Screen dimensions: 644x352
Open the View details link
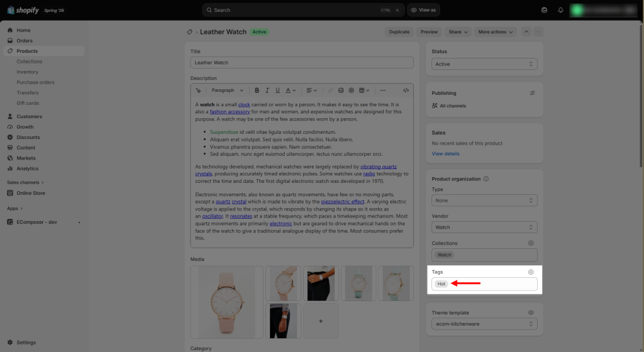coord(445,154)
